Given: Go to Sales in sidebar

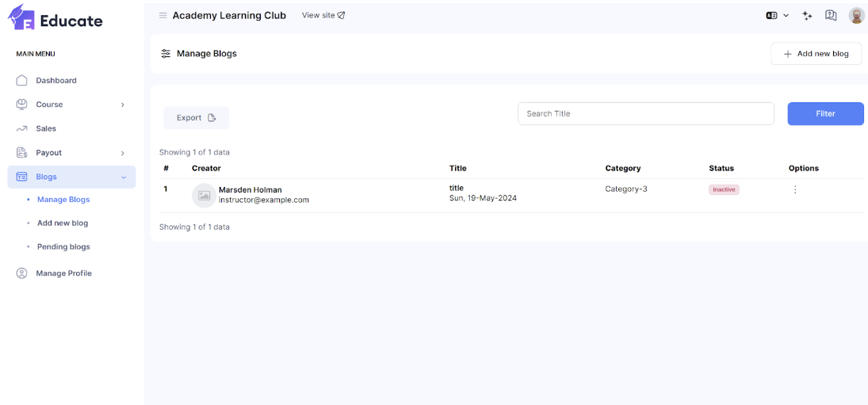Looking at the screenshot, I should click(x=46, y=128).
